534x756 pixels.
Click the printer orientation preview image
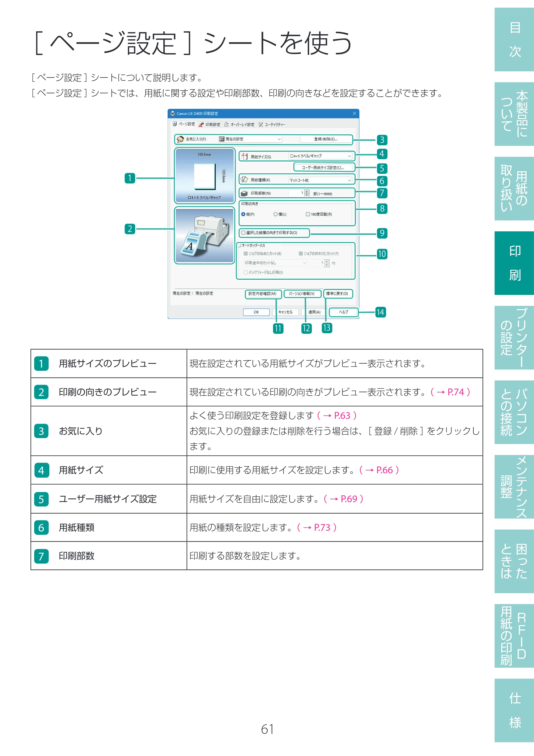click(x=205, y=235)
